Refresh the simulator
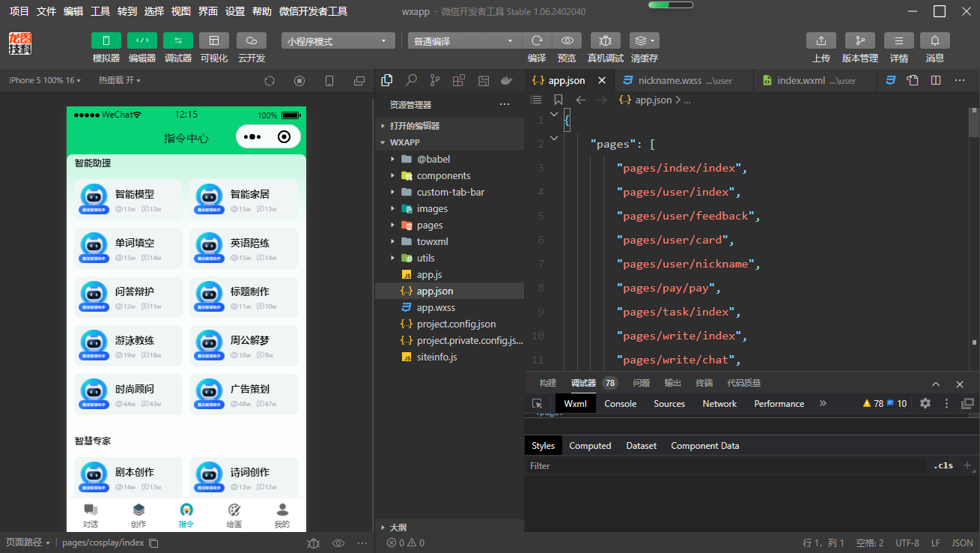The width and height of the screenshot is (980, 553). coord(270,81)
